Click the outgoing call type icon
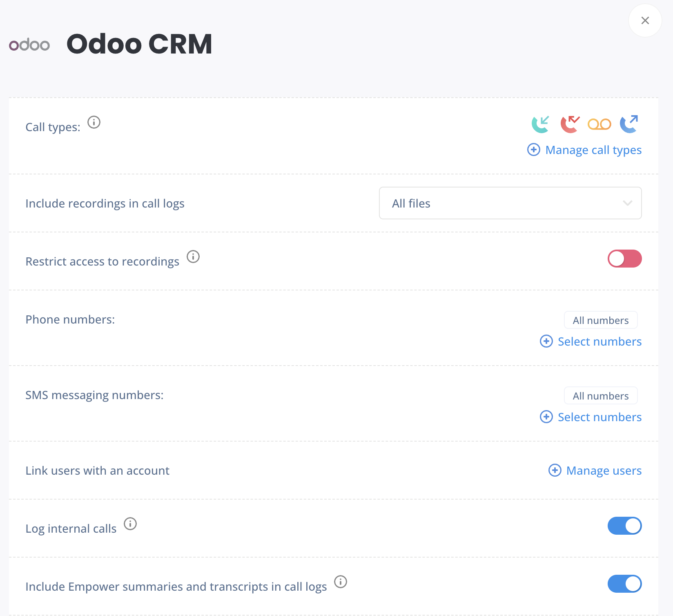Image resolution: width=673 pixels, height=616 pixels. point(629,124)
